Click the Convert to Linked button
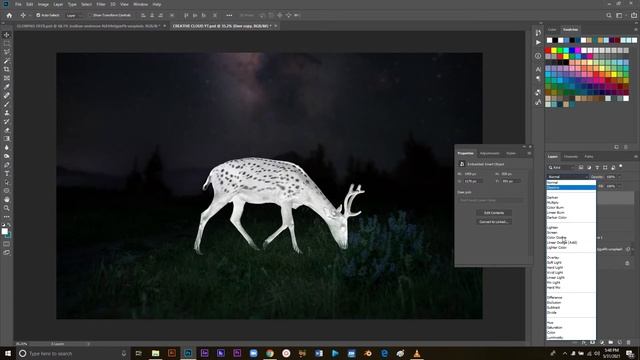 pos(493,222)
